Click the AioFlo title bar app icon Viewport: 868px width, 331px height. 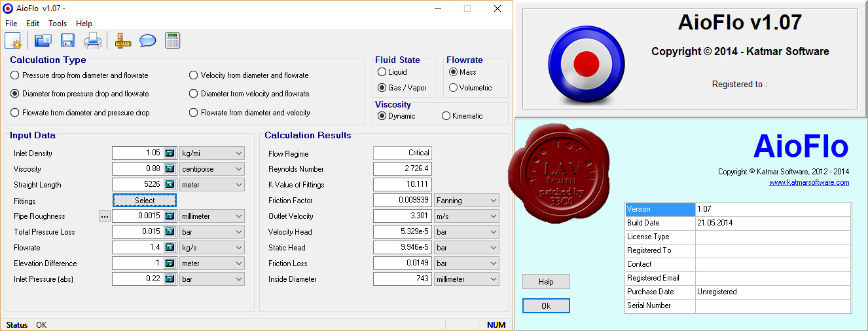pos(9,9)
